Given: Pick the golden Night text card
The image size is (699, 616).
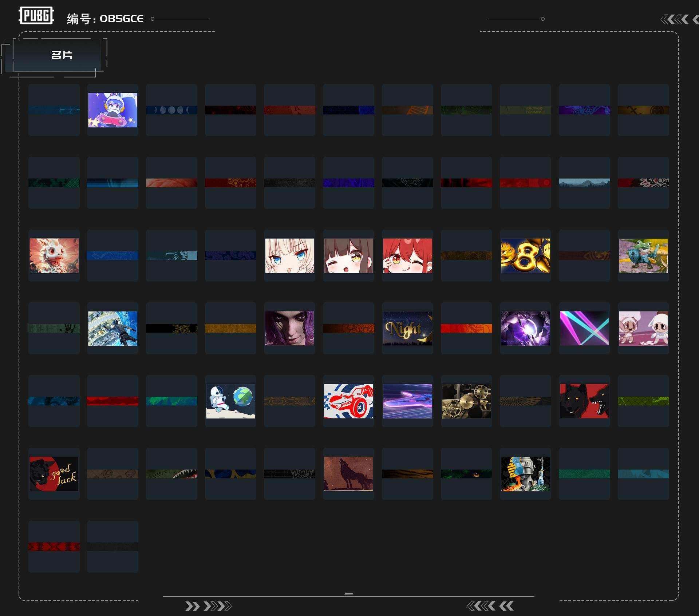Looking at the screenshot, I should 407,329.
